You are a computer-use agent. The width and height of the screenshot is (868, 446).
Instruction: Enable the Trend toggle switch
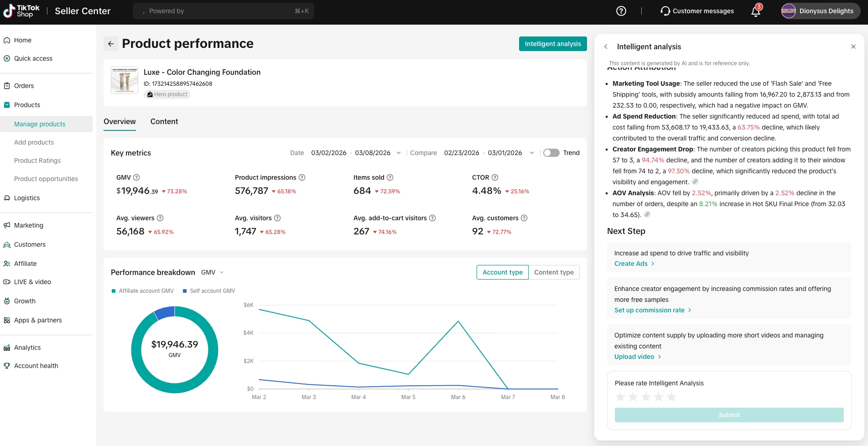551,153
